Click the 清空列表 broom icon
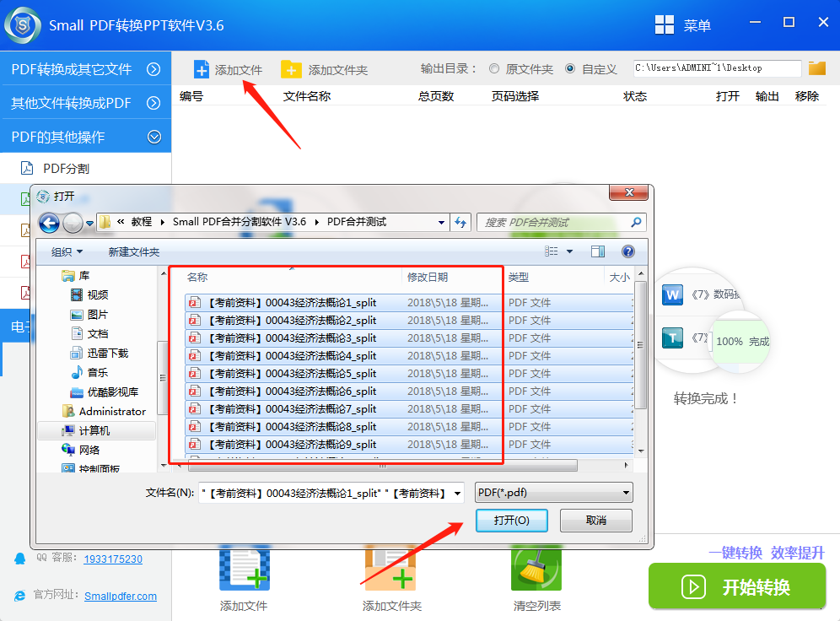 536,570
